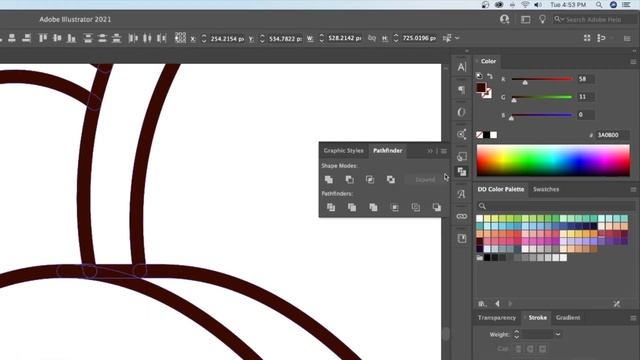Open the Pathfinder panel menu
The width and height of the screenshot is (640, 360).
[444, 151]
